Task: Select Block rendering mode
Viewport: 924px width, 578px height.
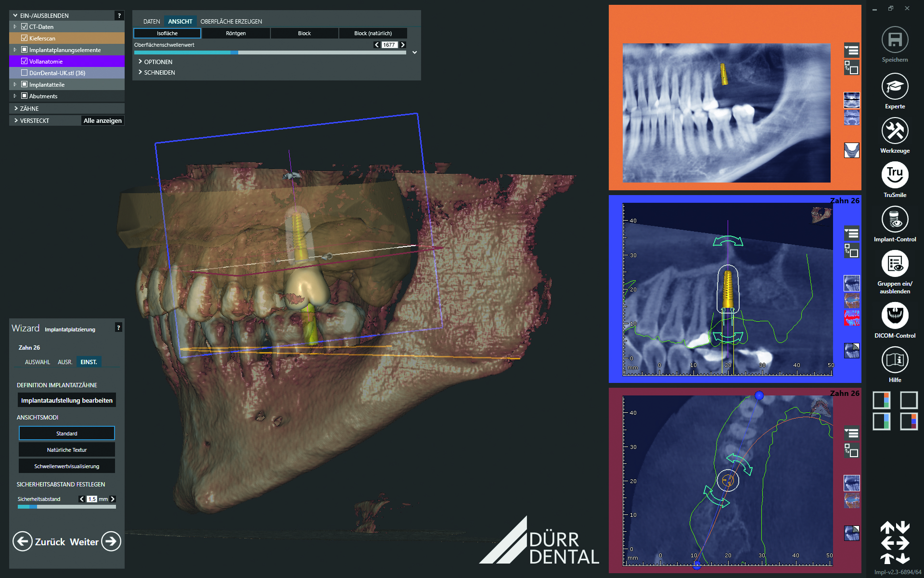Action: point(304,33)
